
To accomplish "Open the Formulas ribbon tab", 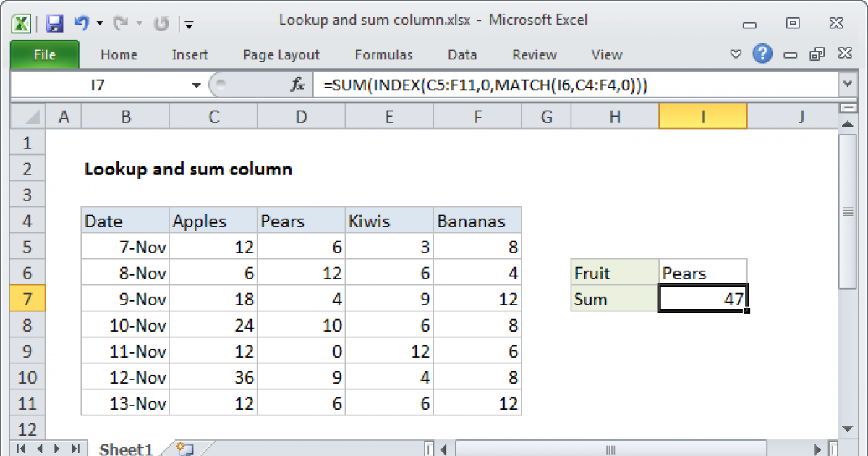I will coord(383,55).
